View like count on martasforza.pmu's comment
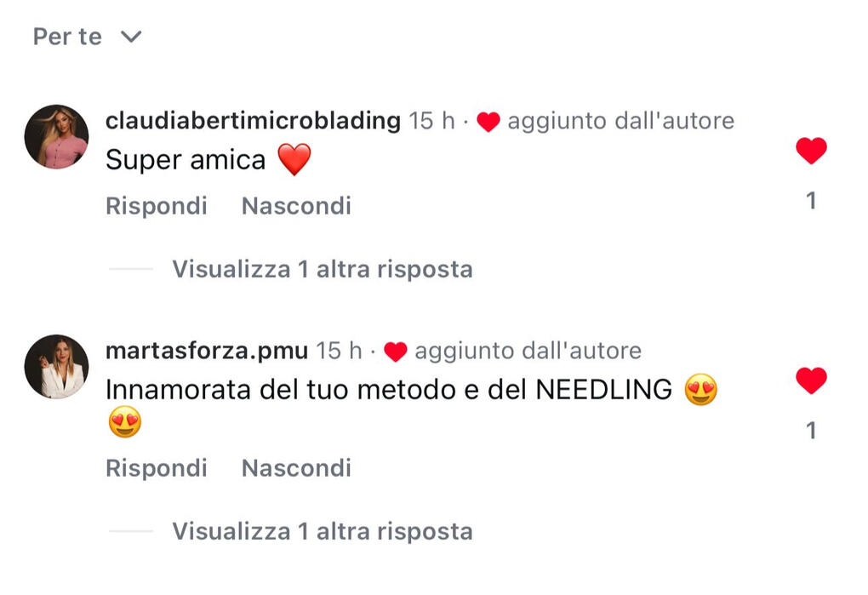The image size is (868, 595). 811,431
